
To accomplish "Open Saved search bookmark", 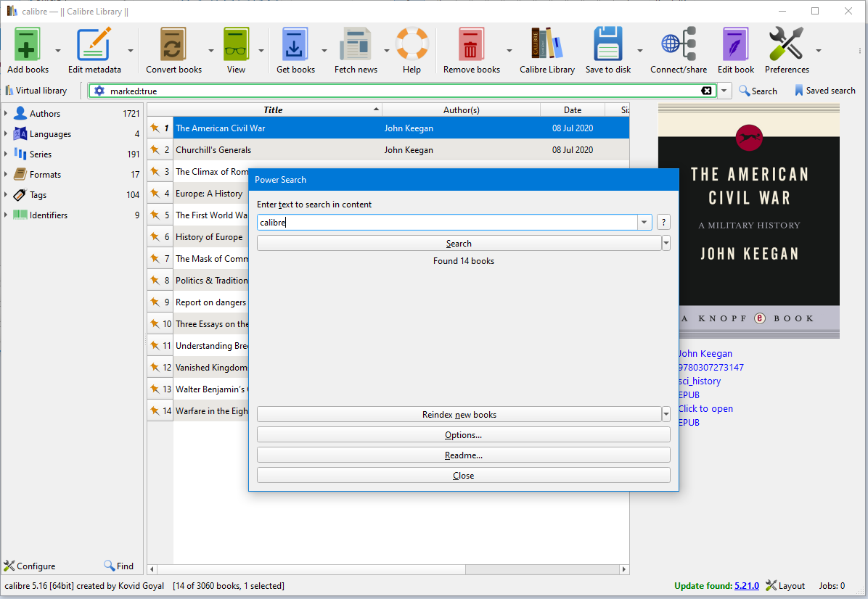I will [825, 91].
